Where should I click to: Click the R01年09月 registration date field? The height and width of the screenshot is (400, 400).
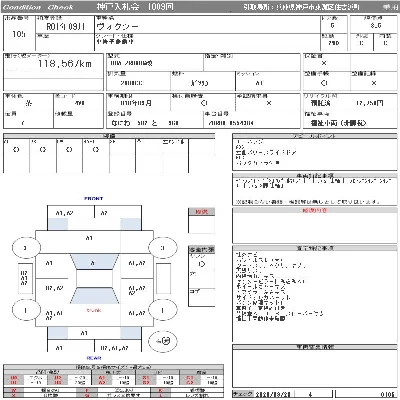pyautogui.click(x=65, y=27)
